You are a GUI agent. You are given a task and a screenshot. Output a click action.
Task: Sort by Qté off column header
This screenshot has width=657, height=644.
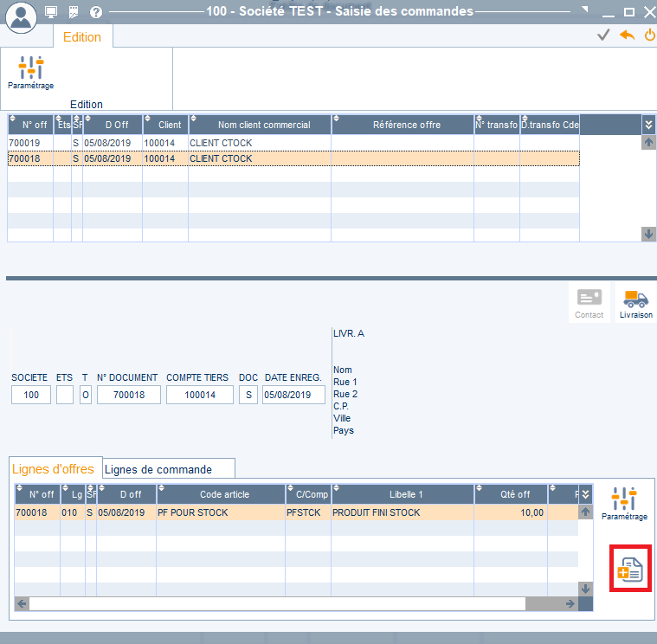click(x=511, y=494)
